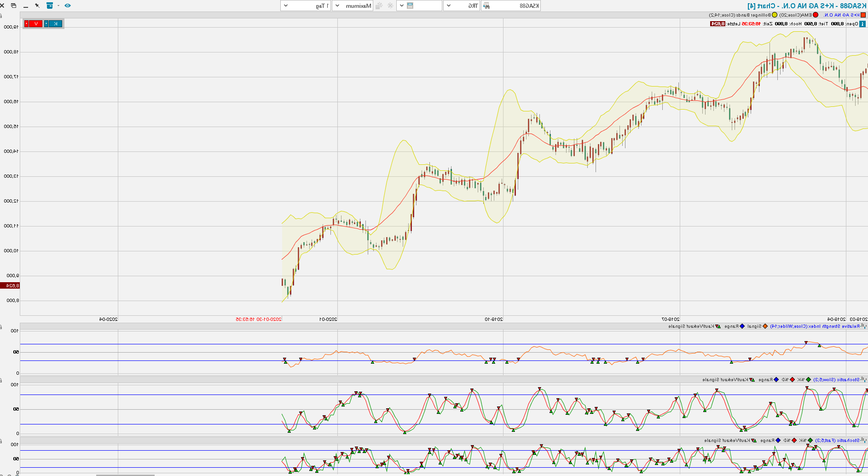This screenshot has height=476, width=868.
Task: Click the greyed-out star-burst toolbar icon
Action: point(379,6)
